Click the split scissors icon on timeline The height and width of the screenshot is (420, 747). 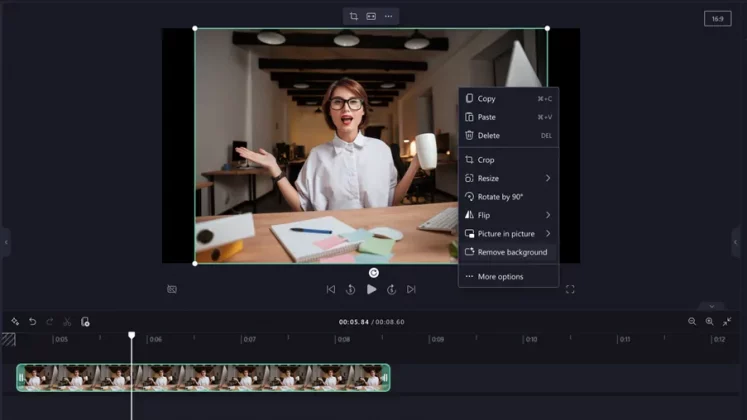click(67, 322)
